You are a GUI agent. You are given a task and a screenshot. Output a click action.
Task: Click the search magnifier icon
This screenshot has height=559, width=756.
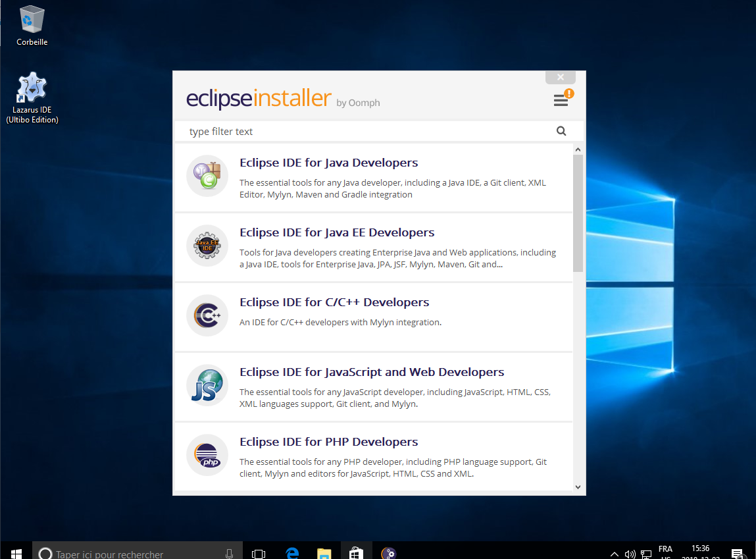click(x=561, y=131)
